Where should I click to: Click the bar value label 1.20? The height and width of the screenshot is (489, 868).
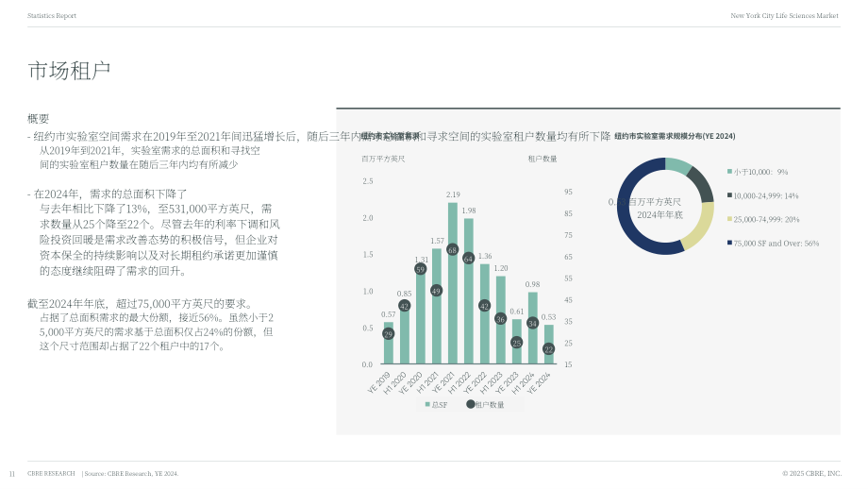[x=501, y=268]
